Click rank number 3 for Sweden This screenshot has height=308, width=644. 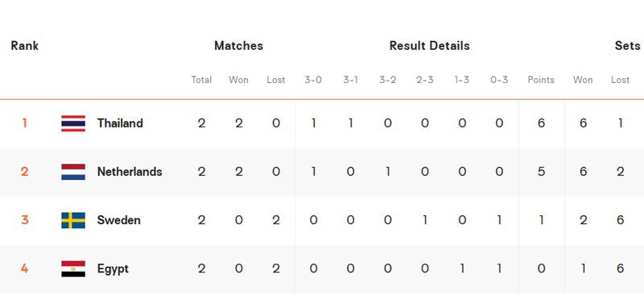coord(25,220)
